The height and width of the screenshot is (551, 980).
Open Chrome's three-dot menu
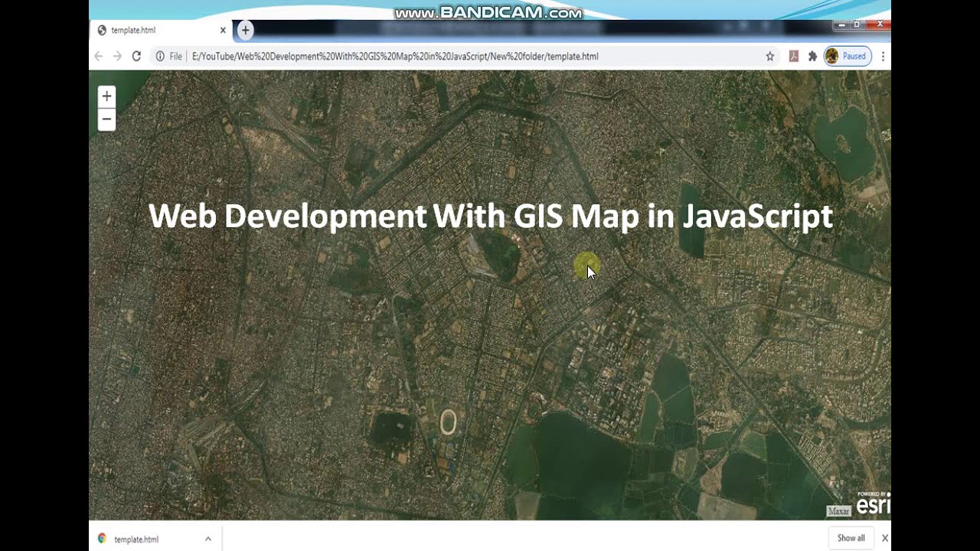(x=883, y=56)
